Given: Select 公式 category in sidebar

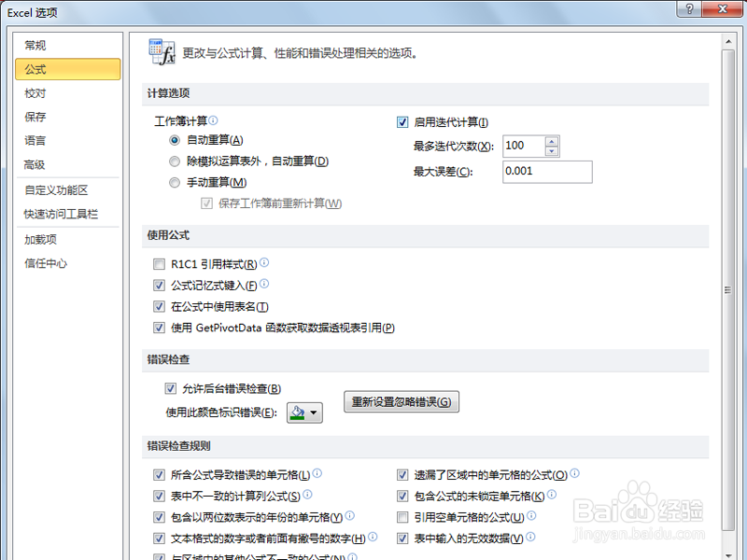Looking at the screenshot, I should click(x=67, y=69).
